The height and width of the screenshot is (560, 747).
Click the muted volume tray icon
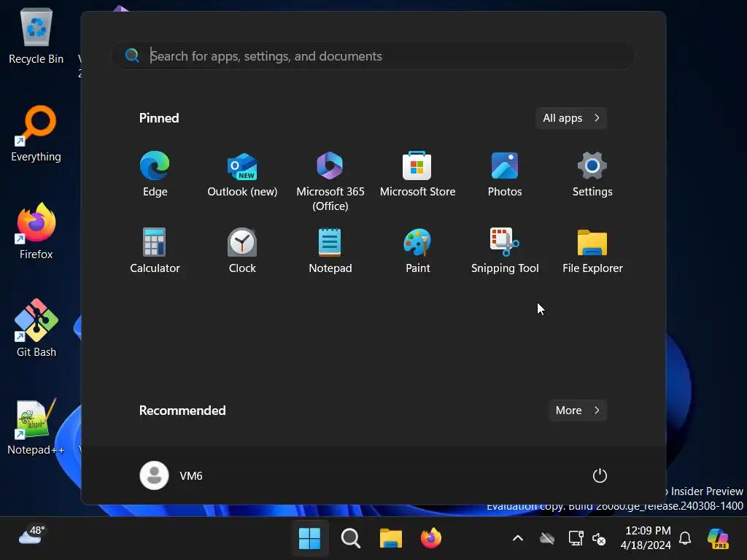click(x=599, y=539)
